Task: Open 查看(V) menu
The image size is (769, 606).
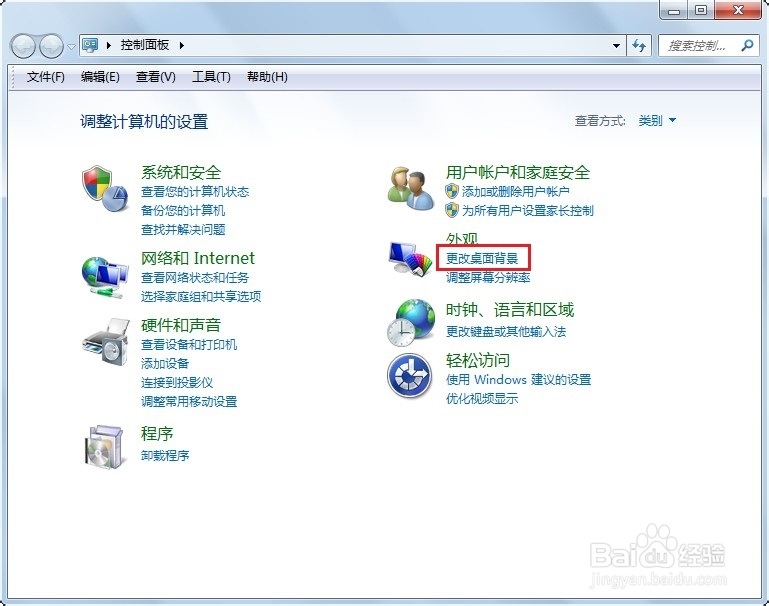Action: pos(155,76)
